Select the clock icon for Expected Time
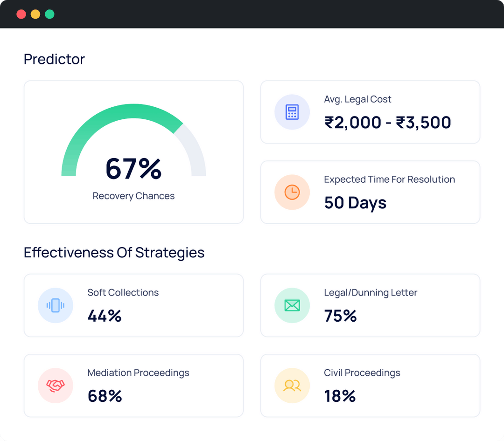The width and height of the screenshot is (504, 441). 292,192
